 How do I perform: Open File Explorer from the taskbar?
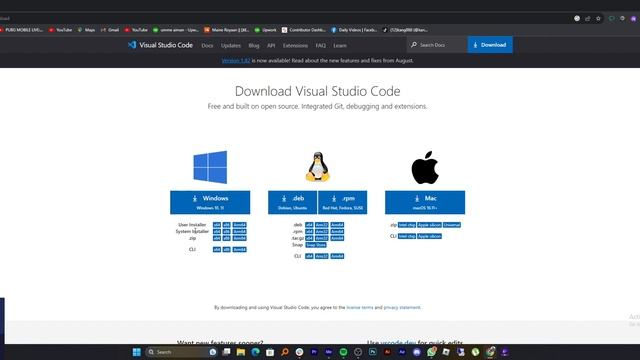[240, 352]
